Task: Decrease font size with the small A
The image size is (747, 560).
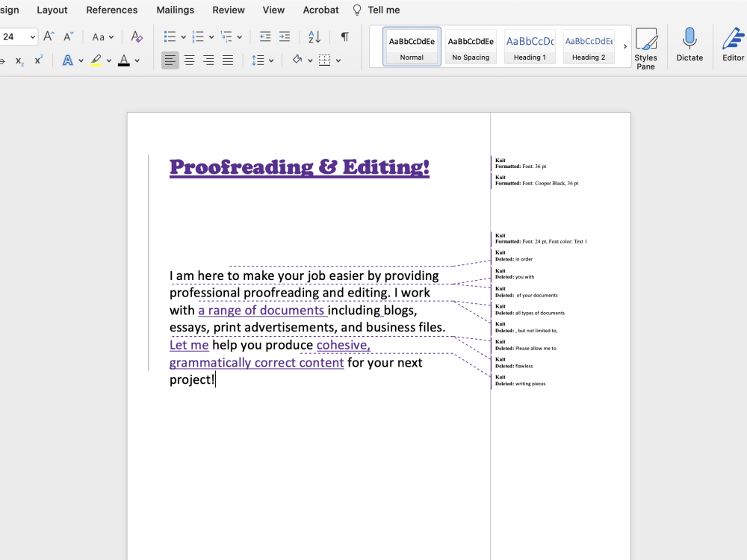Action: click(69, 37)
